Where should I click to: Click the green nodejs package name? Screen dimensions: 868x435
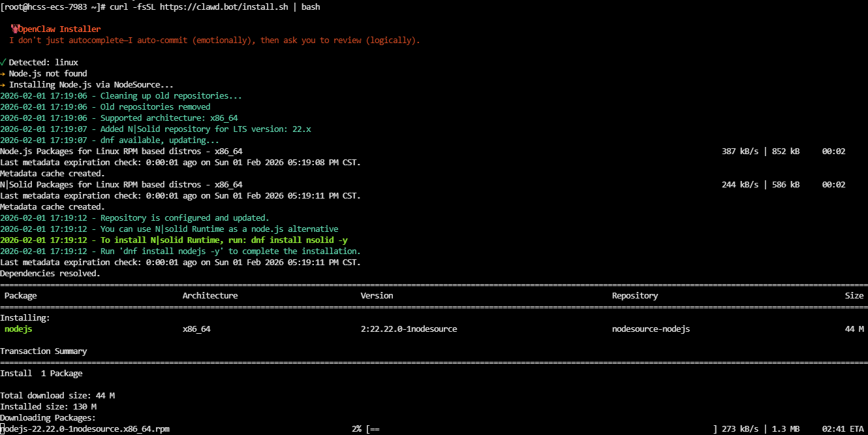click(18, 329)
